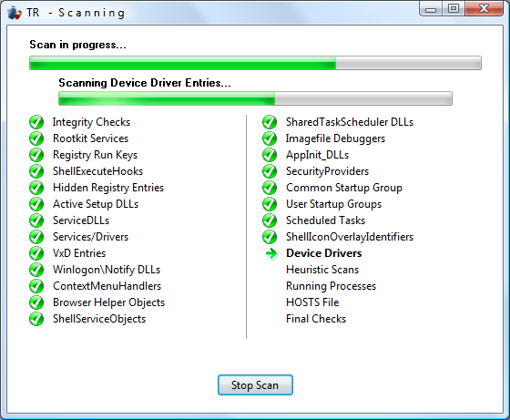Screen dimensions: 510x420
Task: Click the checkmark icon next to Rootkit Services
Action: (36, 138)
